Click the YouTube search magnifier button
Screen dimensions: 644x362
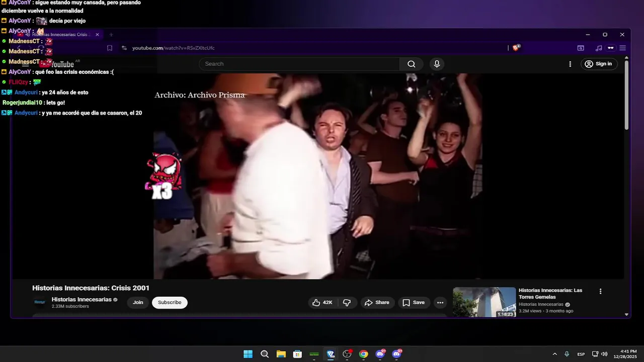pos(411,64)
